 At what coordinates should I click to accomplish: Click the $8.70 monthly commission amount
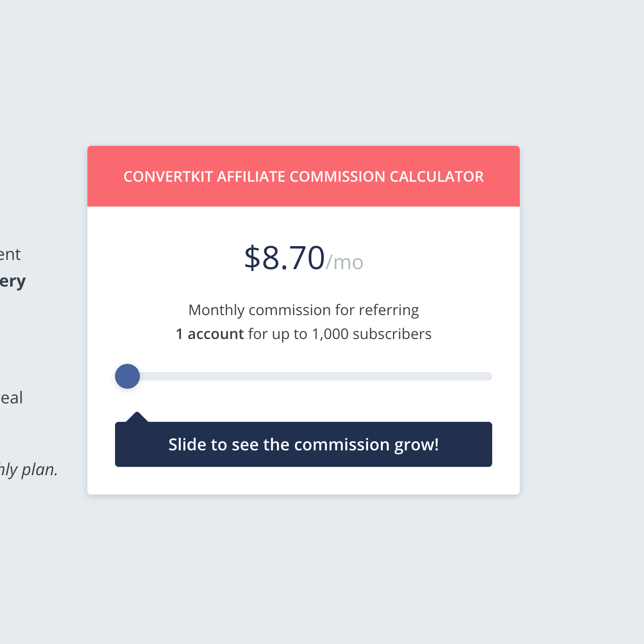(284, 258)
